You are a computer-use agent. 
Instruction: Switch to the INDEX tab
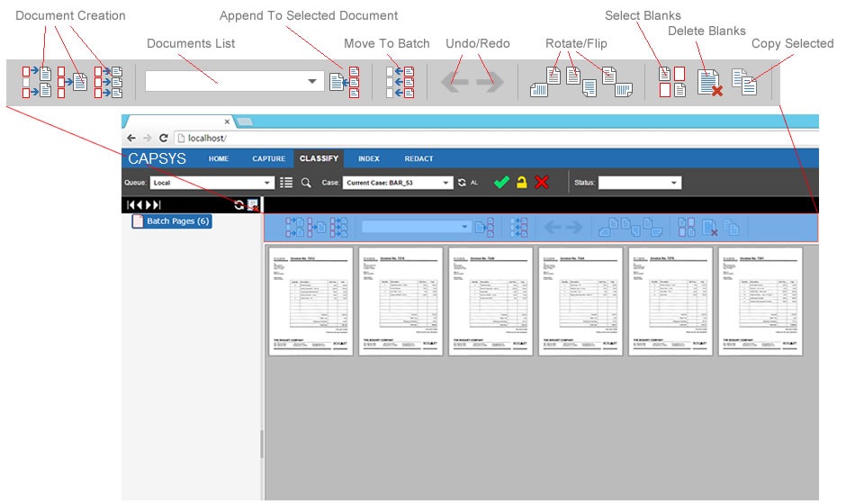click(368, 159)
